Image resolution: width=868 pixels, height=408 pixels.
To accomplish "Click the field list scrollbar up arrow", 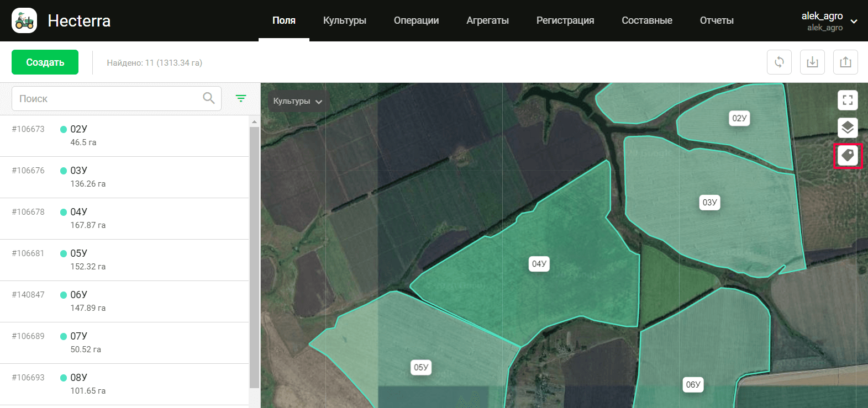I will [x=254, y=121].
